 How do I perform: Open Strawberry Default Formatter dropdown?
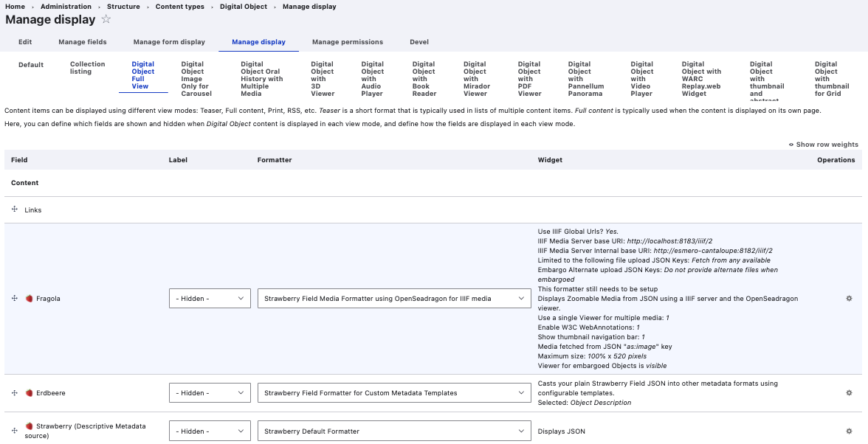pyautogui.click(x=393, y=431)
